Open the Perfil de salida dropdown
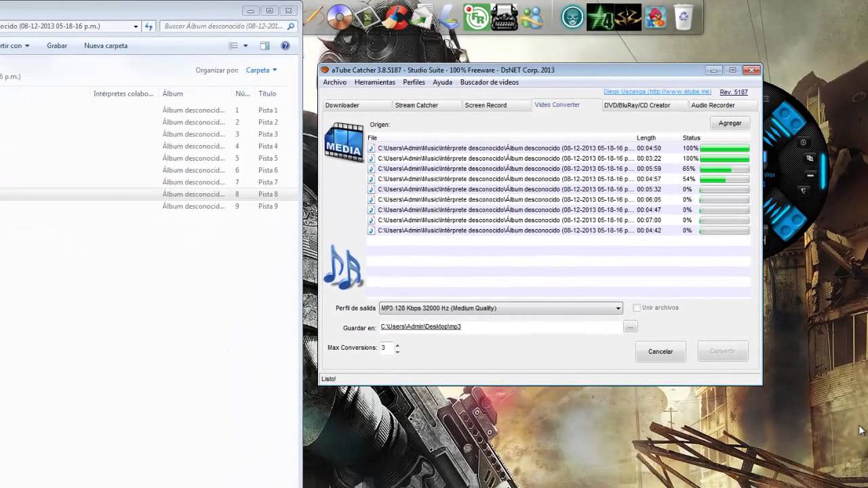The width and height of the screenshot is (868, 488). click(x=500, y=308)
